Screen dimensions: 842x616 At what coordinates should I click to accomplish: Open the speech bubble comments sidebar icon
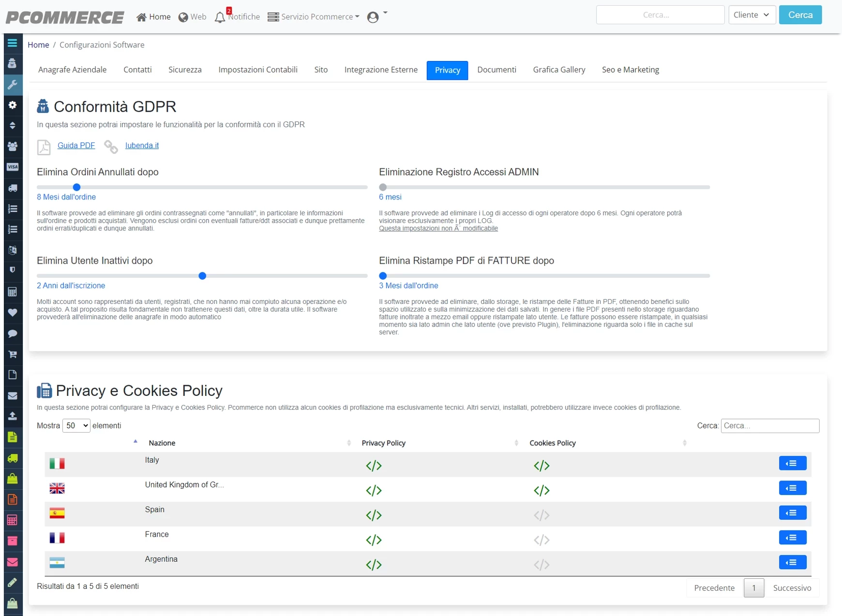pyautogui.click(x=13, y=333)
